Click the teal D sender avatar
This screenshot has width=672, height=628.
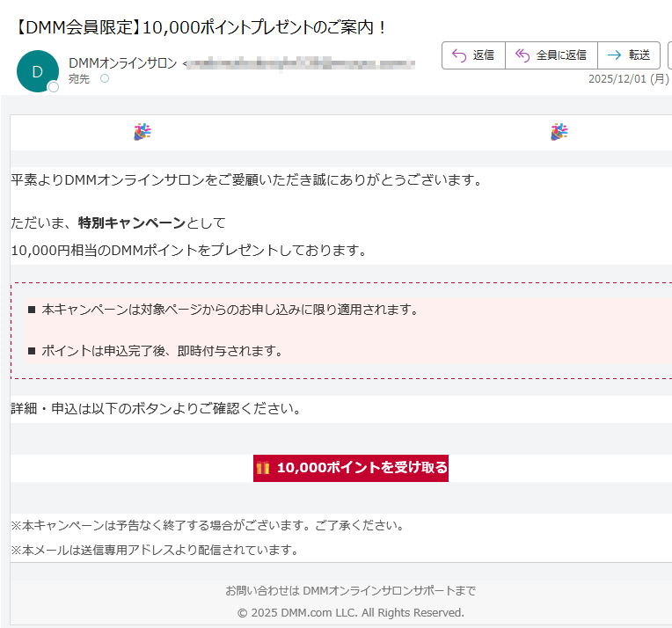coord(38,71)
